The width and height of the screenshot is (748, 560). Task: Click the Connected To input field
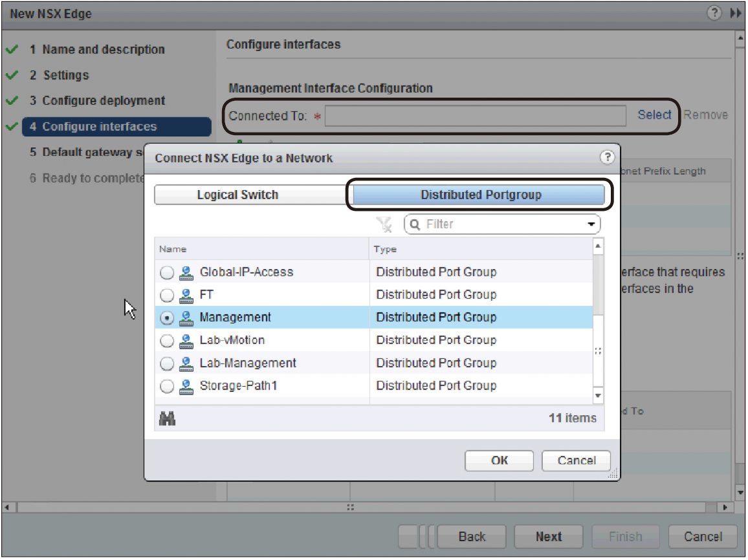point(475,116)
